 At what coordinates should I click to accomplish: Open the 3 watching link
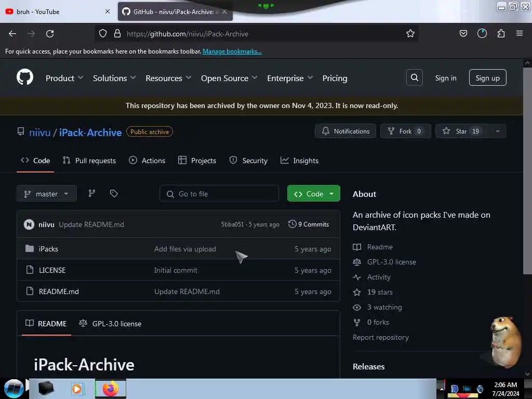tap(384, 308)
